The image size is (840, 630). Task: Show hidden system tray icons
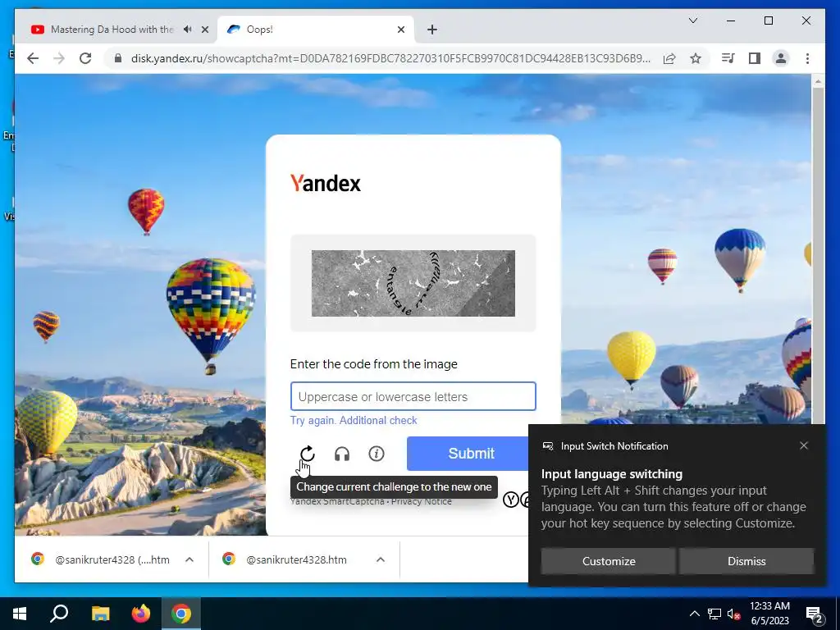(x=694, y=614)
